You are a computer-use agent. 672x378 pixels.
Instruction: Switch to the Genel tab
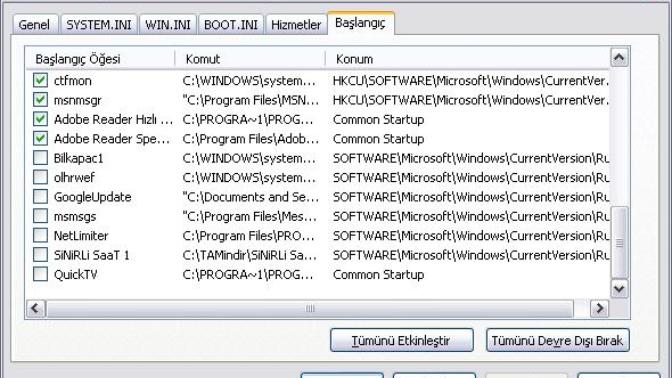click(34, 24)
